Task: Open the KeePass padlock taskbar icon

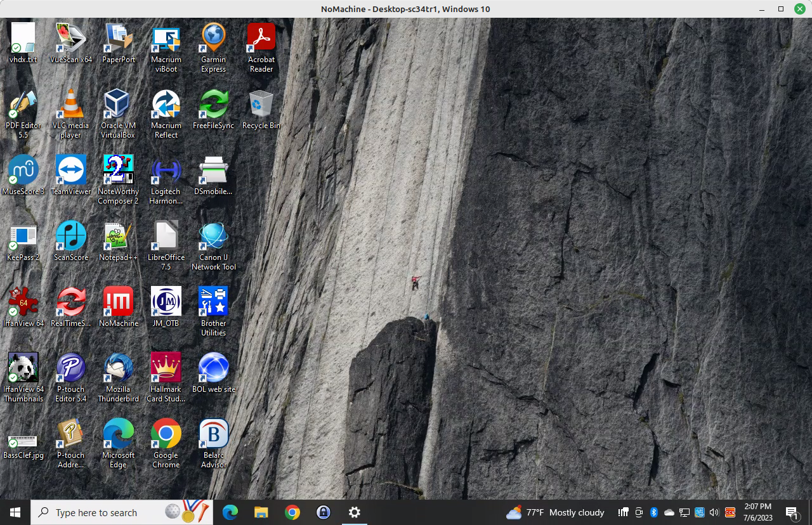Action: pyautogui.click(x=324, y=512)
